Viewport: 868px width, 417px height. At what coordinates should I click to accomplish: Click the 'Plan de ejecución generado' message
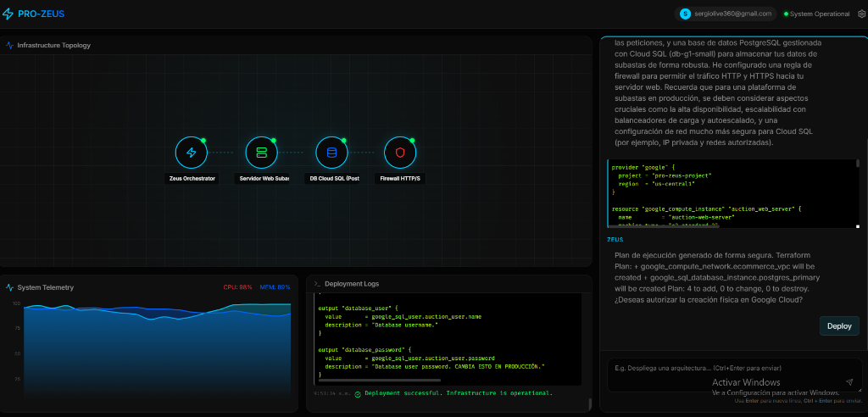pyautogui.click(x=717, y=277)
